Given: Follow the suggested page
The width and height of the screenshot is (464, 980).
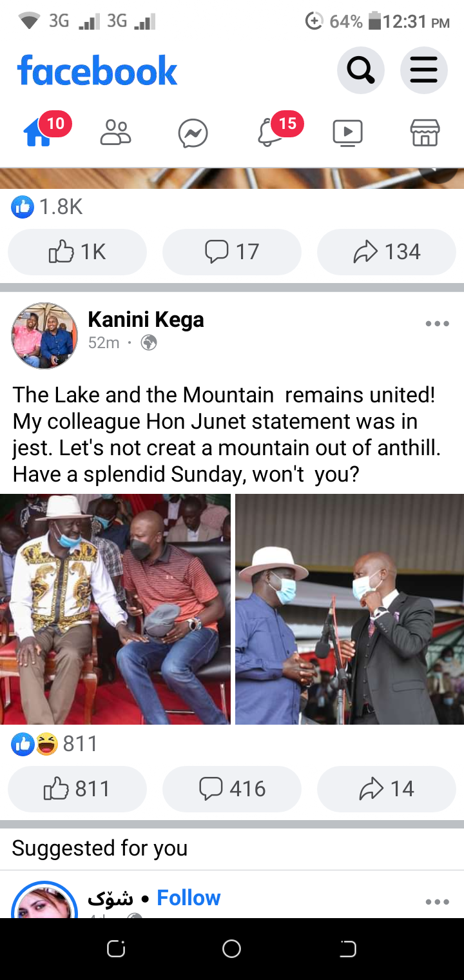Looking at the screenshot, I should point(189,897).
